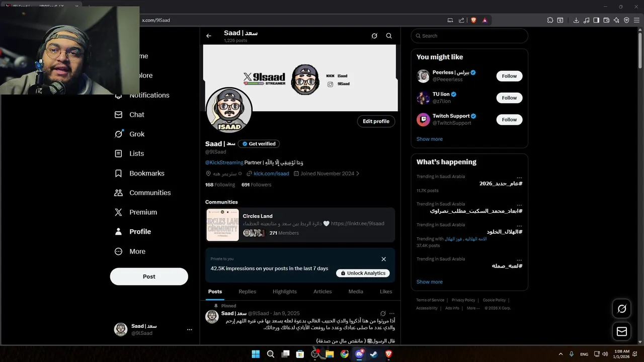
Task: Switch to the Highlights tab
Action: pos(285,292)
